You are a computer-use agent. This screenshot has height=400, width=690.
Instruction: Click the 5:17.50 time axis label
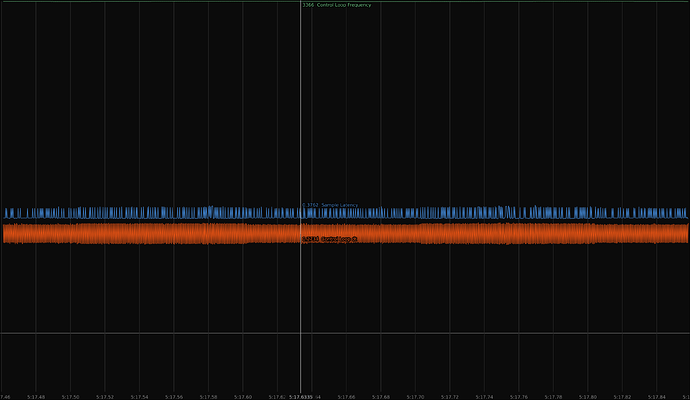click(70, 397)
